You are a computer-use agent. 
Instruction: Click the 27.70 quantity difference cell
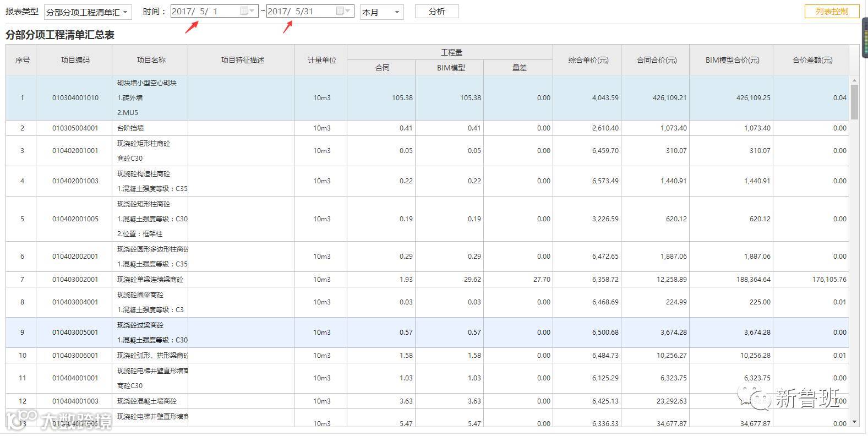519,280
